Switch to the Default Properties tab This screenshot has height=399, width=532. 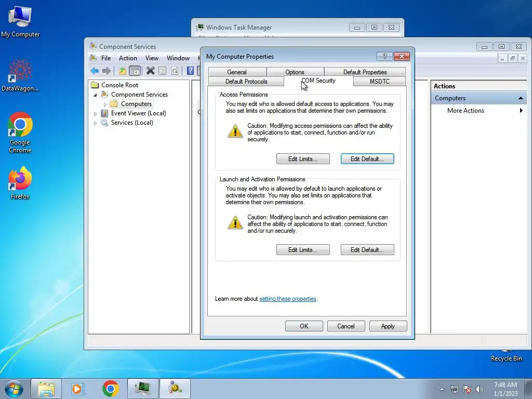[365, 72]
